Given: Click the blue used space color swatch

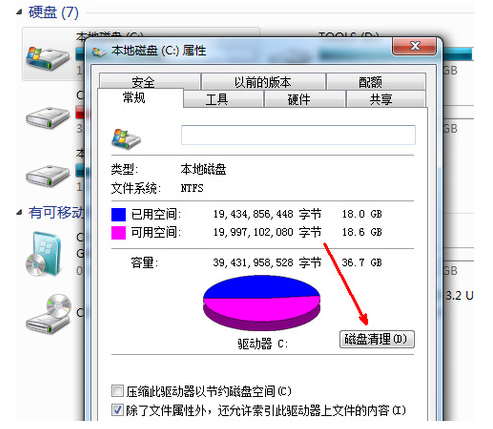Looking at the screenshot, I should 118,214.
